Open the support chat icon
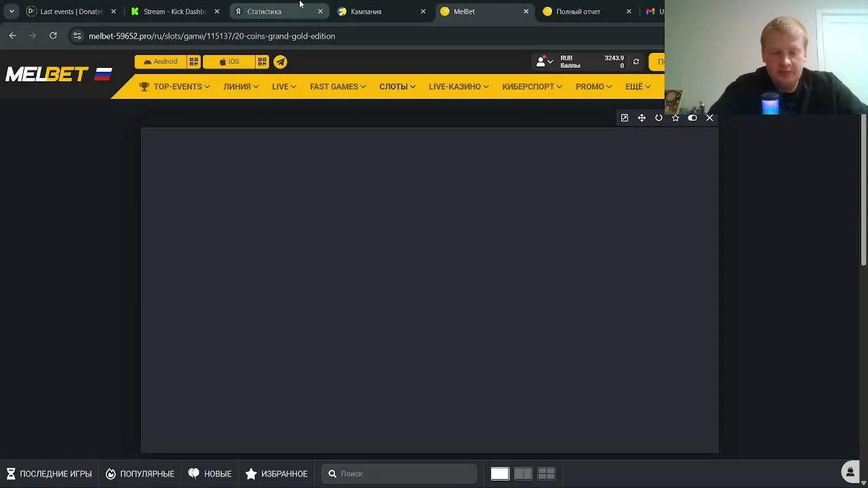Viewport: 868px width, 488px height. pos(850,472)
